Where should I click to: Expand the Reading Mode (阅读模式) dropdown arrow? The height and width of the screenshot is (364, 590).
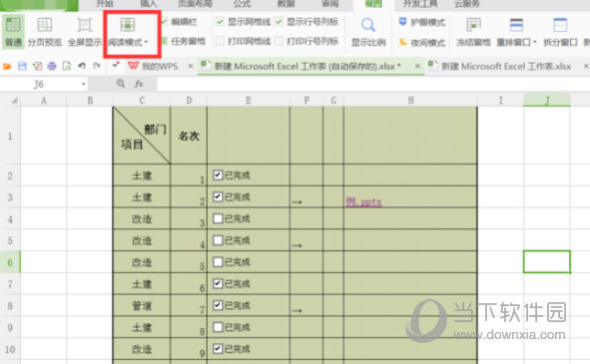click(147, 42)
